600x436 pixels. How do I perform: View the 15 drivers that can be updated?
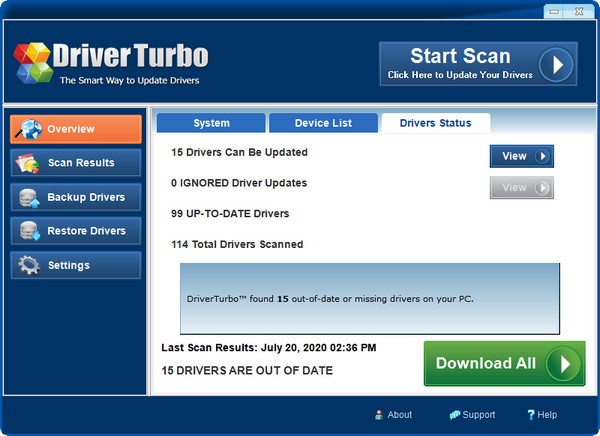click(x=521, y=156)
